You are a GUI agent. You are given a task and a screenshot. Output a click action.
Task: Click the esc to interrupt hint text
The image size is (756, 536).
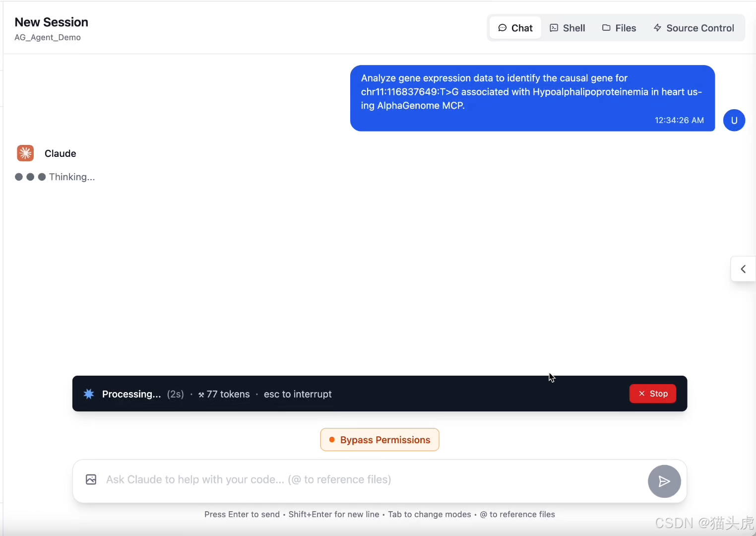tap(298, 394)
